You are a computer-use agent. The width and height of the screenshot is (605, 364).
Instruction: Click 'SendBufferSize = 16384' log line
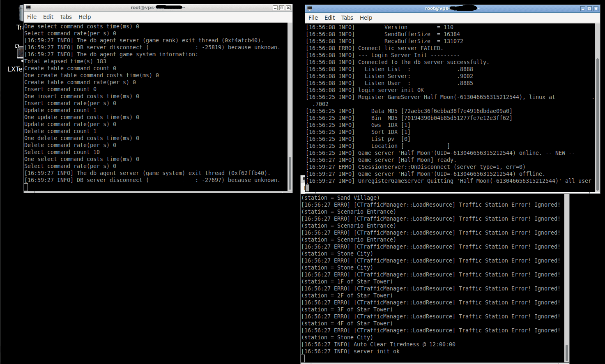(x=383, y=34)
